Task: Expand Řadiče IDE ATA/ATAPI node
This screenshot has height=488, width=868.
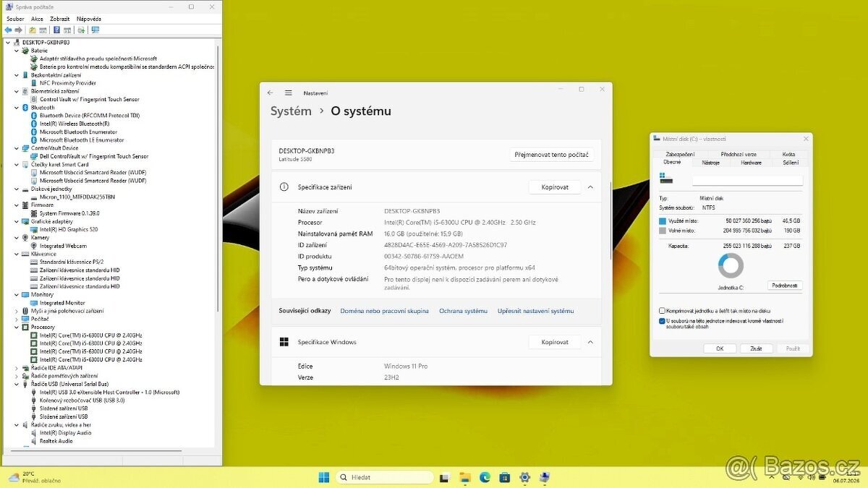Action: (x=17, y=368)
